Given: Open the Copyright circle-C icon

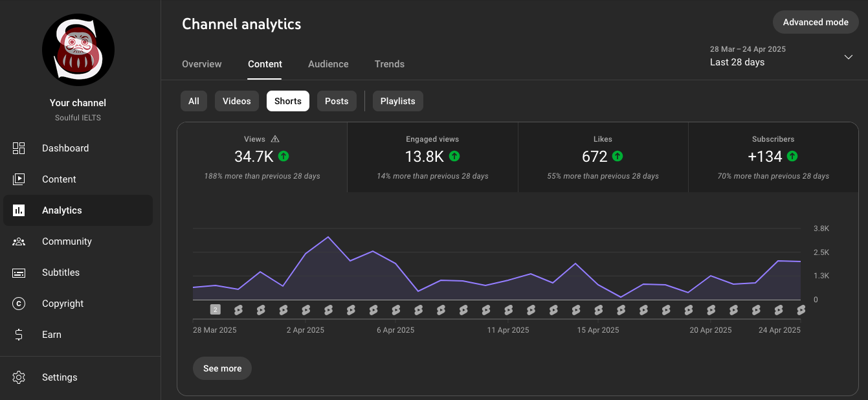Looking at the screenshot, I should click(x=19, y=304).
